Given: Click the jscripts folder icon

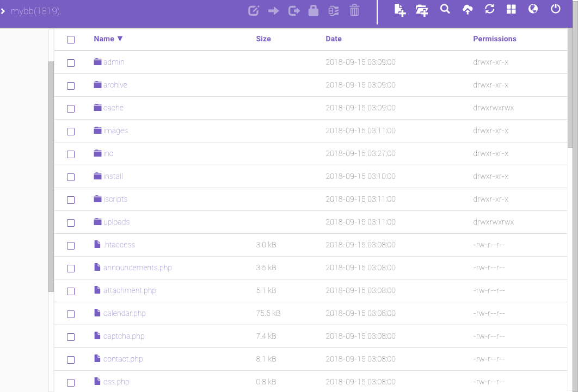Looking at the screenshot, I should coord(97,199).
